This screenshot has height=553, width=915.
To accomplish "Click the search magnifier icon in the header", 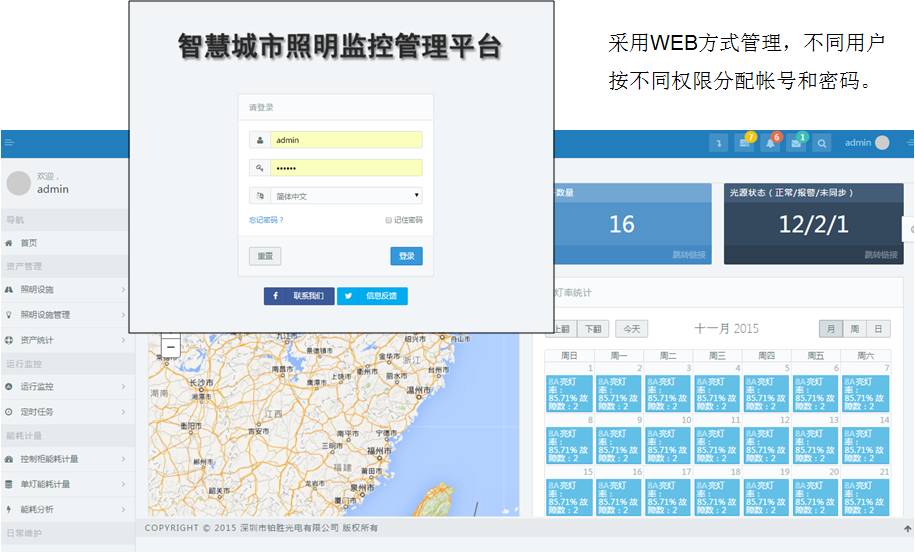I will pos(822,144).
